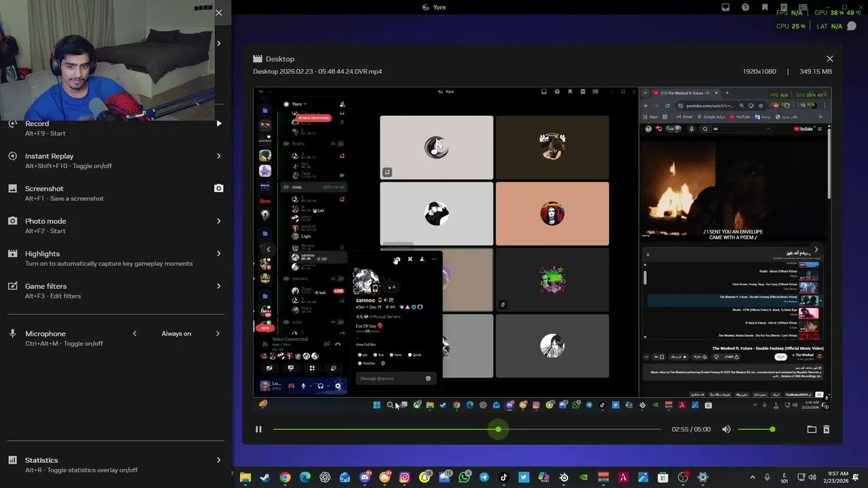Close the Desktop video preview panel
The width and height of the screenshot is (868, 488).
[829, 59]
